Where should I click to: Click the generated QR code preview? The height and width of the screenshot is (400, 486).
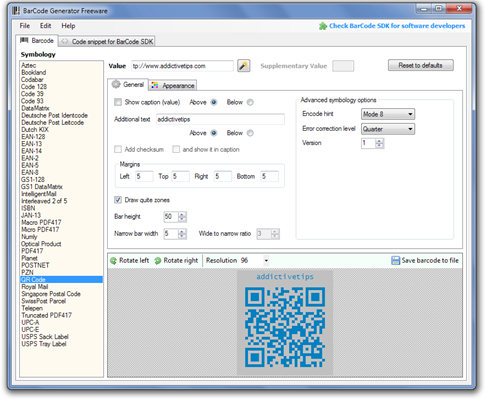[x=285, y=327]
